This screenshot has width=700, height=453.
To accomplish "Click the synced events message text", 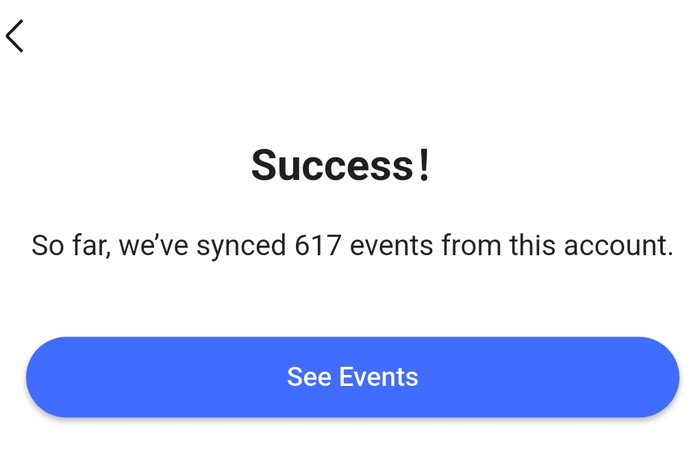I will pyautogui.click(x=352, y=245).
